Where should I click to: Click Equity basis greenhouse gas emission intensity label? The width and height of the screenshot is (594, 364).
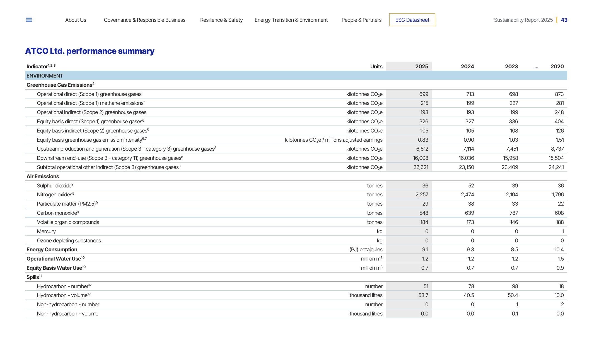tap(92, 140)
